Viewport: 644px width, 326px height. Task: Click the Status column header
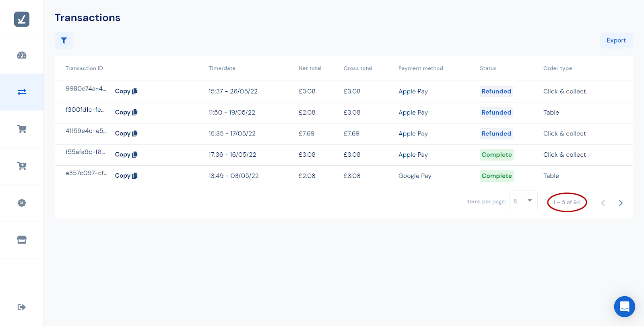[488, 68]
